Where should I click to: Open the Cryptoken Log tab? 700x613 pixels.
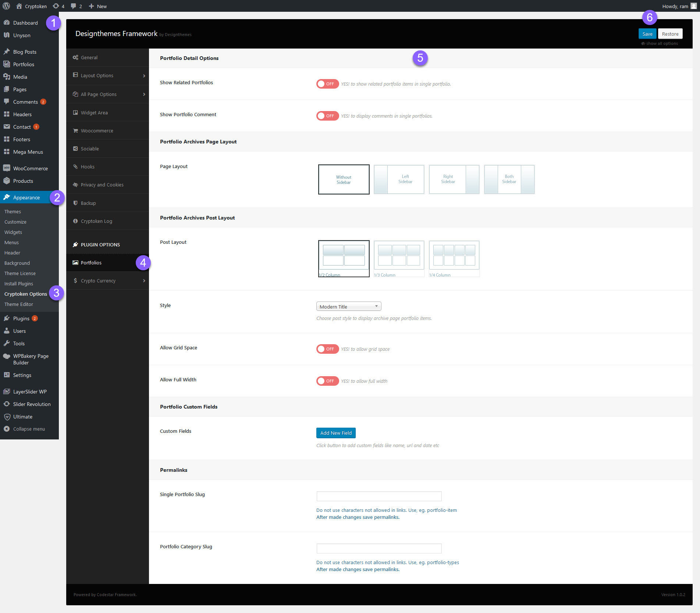(x=107, y=221)
